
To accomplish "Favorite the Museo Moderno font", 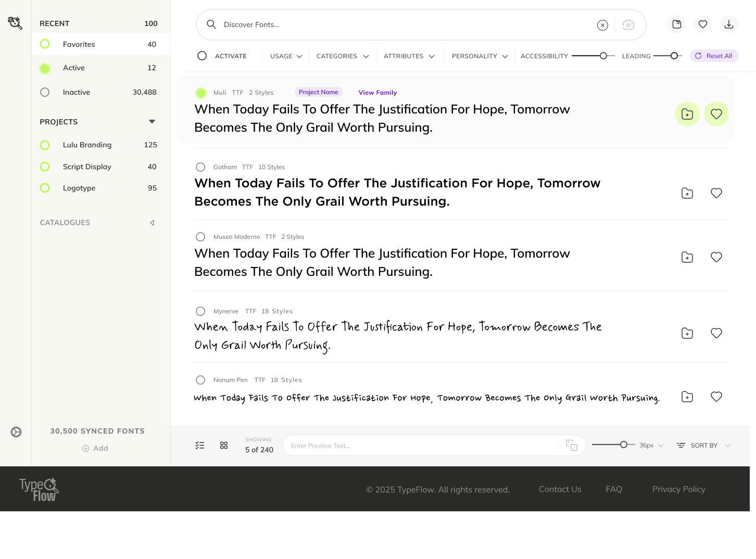I will pos(716,257).
